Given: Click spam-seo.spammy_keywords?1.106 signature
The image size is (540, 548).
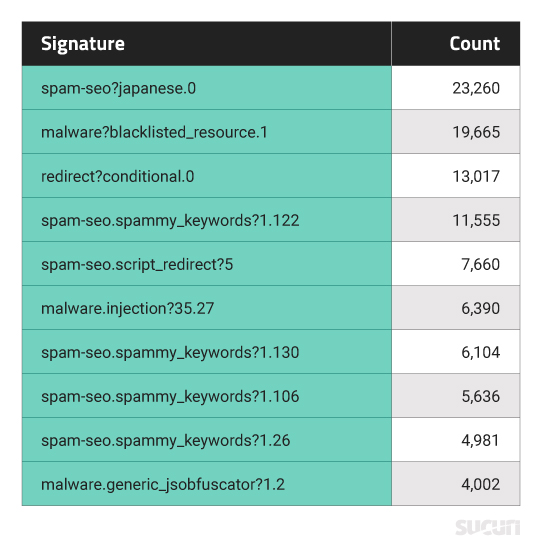Looking at the screenshot, I should tap(170, 397).
